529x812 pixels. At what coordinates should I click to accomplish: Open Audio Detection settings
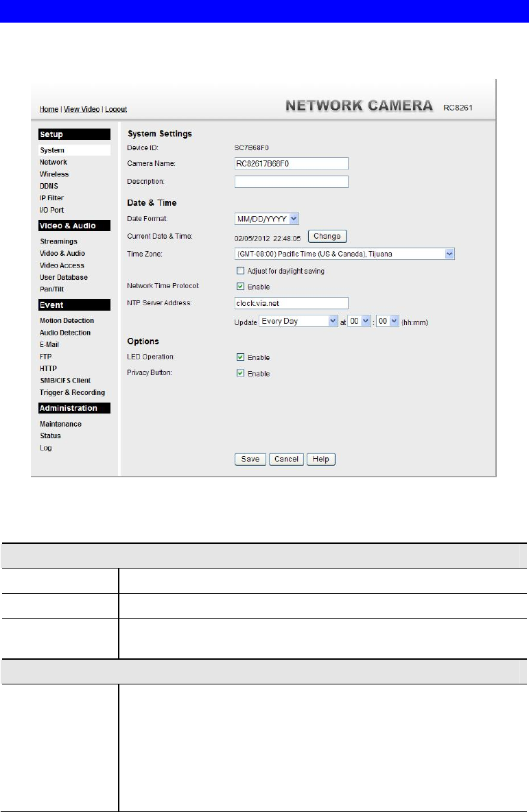65,333
